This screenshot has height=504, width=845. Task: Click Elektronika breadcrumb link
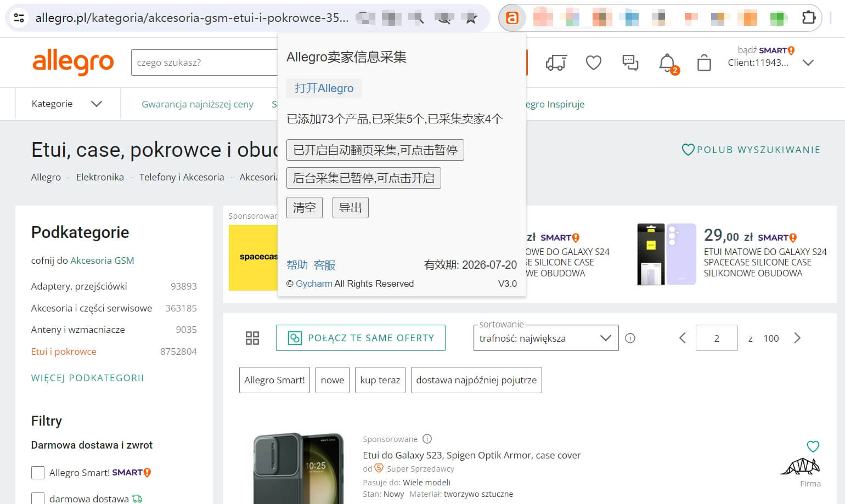[x=100, y=177]
